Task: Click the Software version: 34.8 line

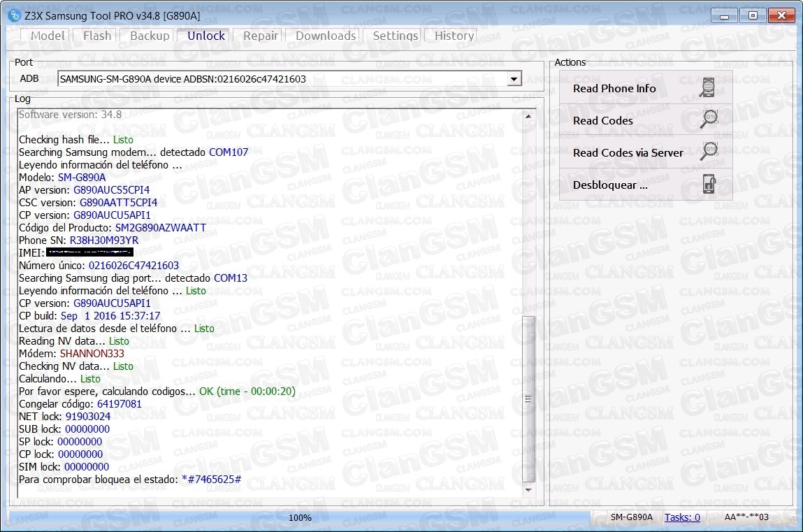Action: click(70, 115)
